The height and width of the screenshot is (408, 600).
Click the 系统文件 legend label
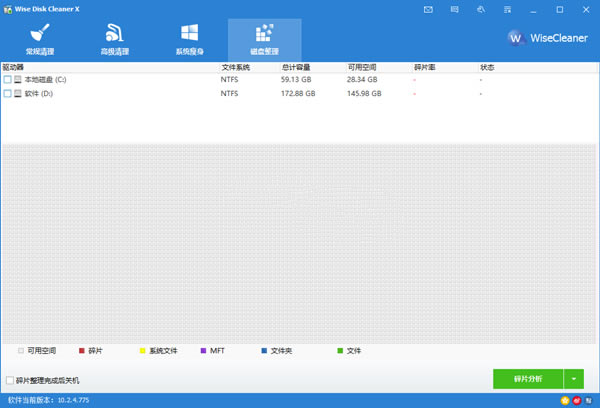(163, 351)
